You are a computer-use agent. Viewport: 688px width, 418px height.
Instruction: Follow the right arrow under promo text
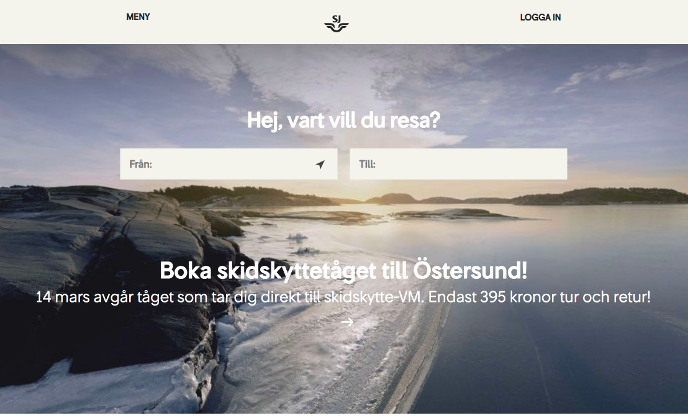[347, 322]
